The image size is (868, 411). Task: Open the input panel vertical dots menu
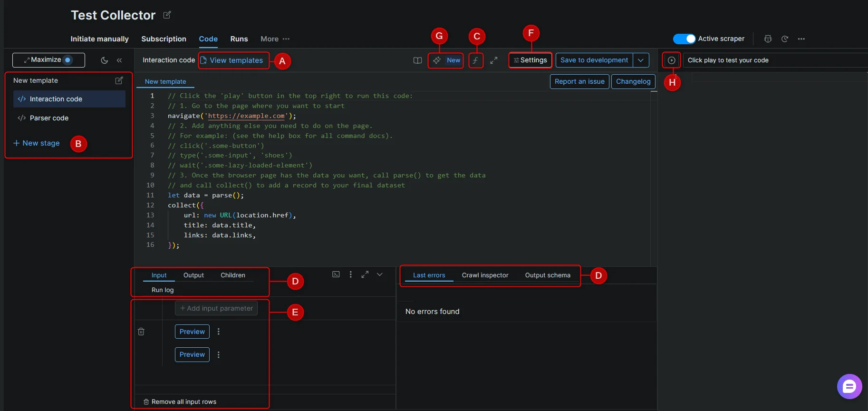pos(351,274)
